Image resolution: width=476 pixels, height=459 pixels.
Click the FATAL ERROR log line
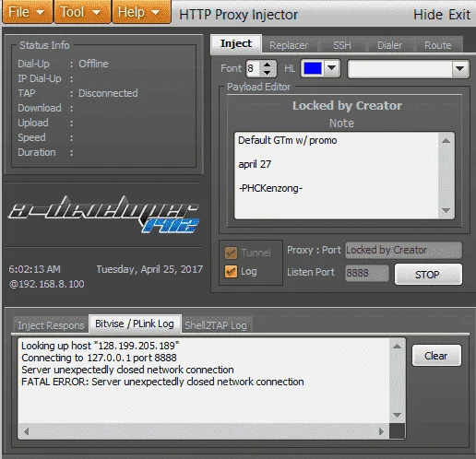(x=162, y=382)
